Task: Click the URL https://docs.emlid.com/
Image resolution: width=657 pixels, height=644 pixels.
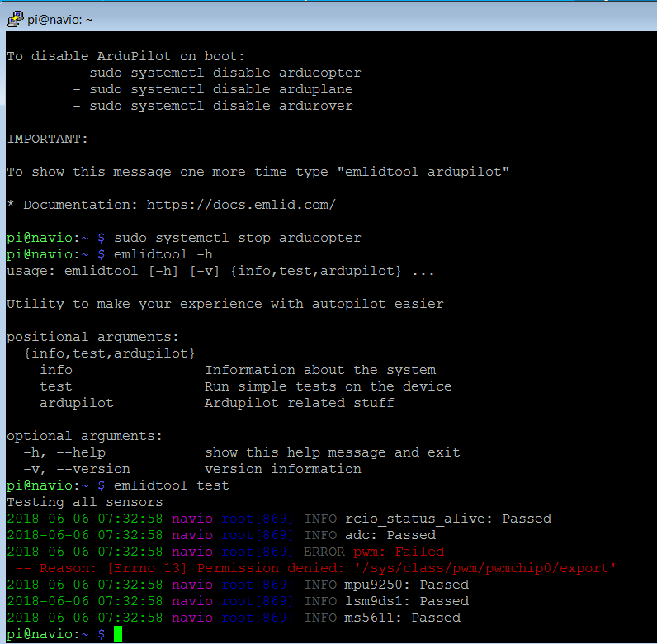Action: (x=241, y=205)
